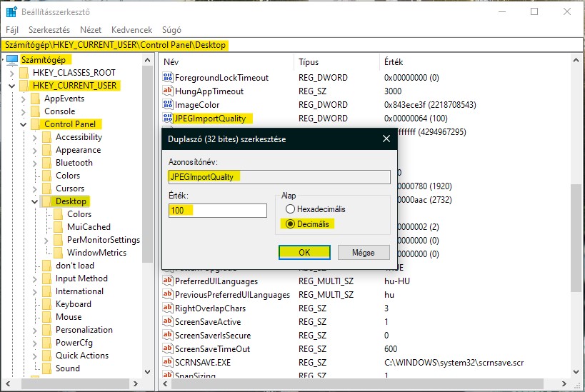Click the Sound folder icon
Image resolution: width=585 pixels, height=392 pixels.
click(x=46, y=368)
